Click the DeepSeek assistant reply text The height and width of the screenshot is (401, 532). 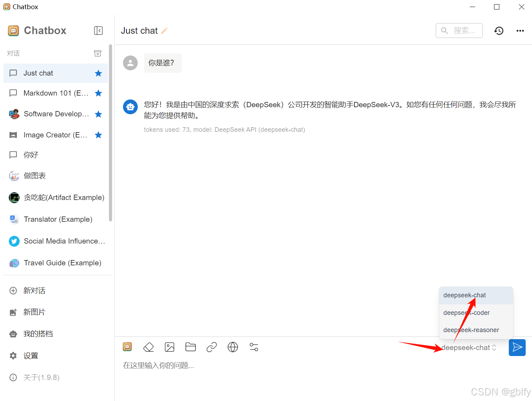330,110
